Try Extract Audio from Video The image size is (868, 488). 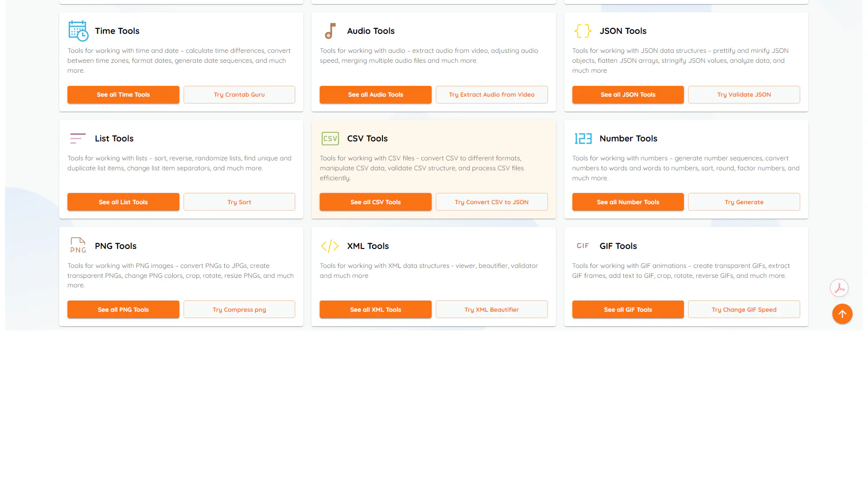pos(492,94)
